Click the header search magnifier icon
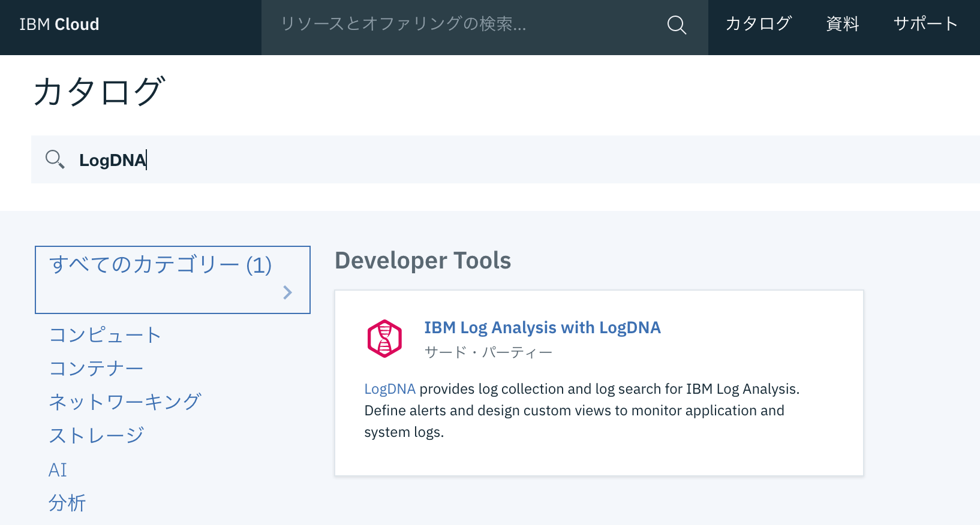The width and height of the screenshot is (980, 525). [x=677, y=25]
